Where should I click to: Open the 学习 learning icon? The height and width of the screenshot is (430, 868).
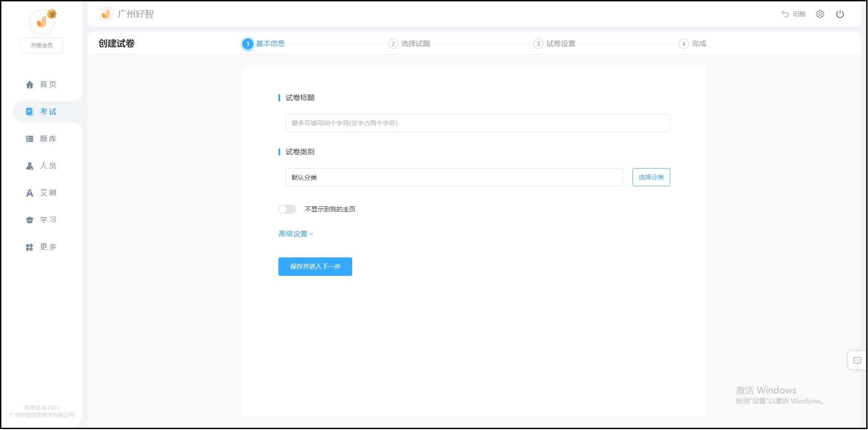(29, 220)
